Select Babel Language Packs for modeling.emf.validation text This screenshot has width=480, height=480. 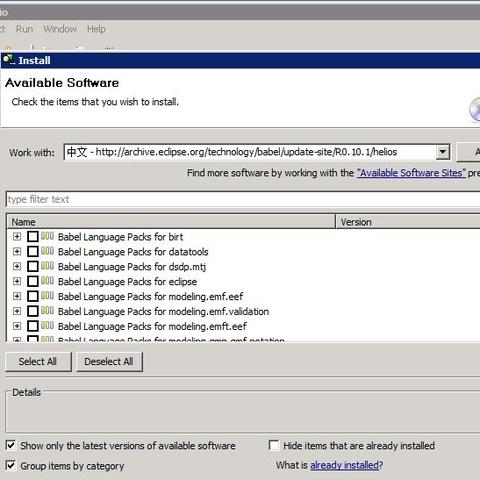[163, 311]
